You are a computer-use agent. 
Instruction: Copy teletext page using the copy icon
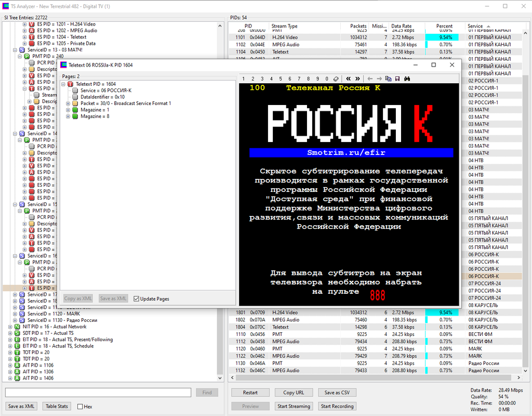[x=389, y=79]
